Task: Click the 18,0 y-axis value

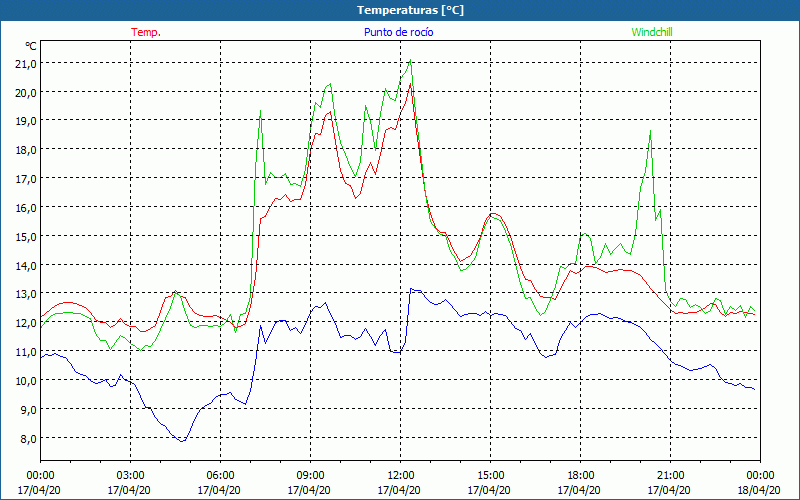Action: pyautogui.click(x=28, y=150)
